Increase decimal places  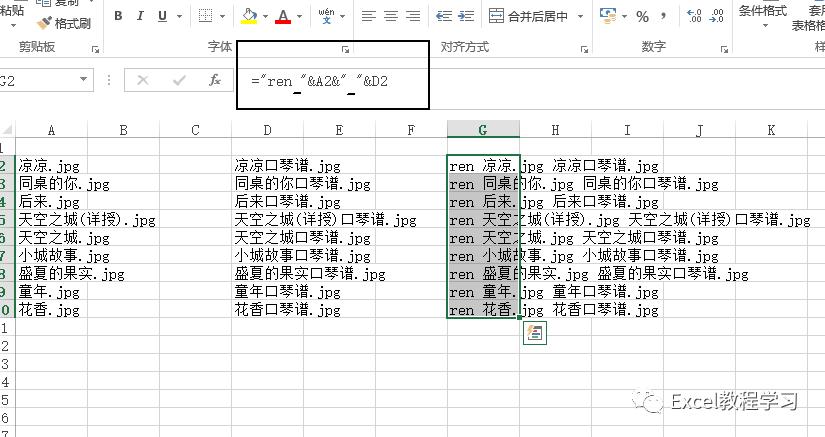point(695,16)
